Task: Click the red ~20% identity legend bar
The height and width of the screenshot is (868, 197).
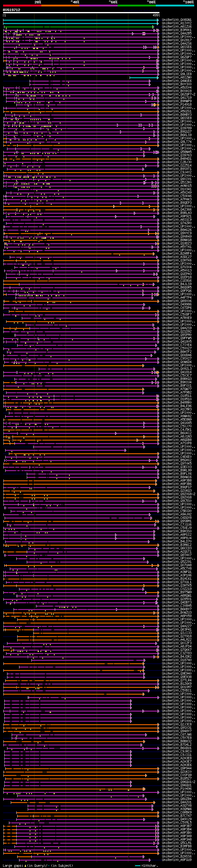Action: tap(22, 6)
